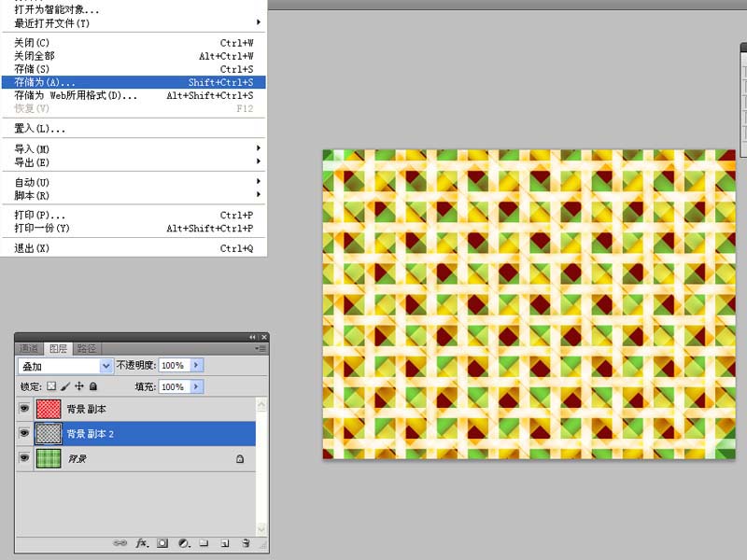The height and width of the screenshot is (560, 747).
Task: Click the woven pattern canvas image
Action: [x=529, y=304]
